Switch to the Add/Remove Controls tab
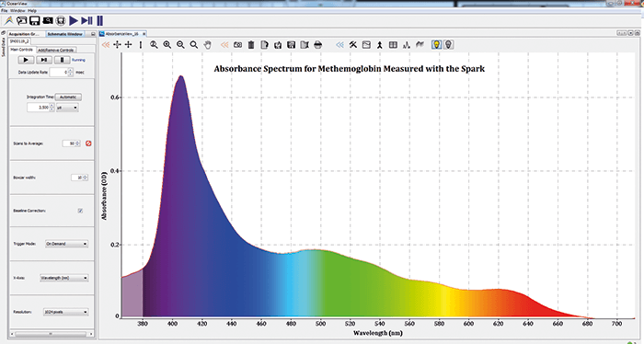 click(x=56, y=50)
